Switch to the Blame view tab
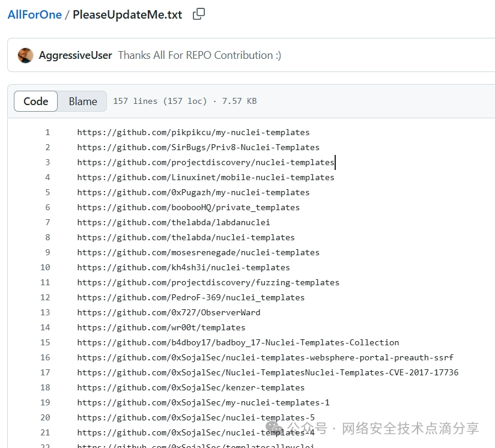The width and height of the screenshot is (495, 448). [x=83, y=101]
